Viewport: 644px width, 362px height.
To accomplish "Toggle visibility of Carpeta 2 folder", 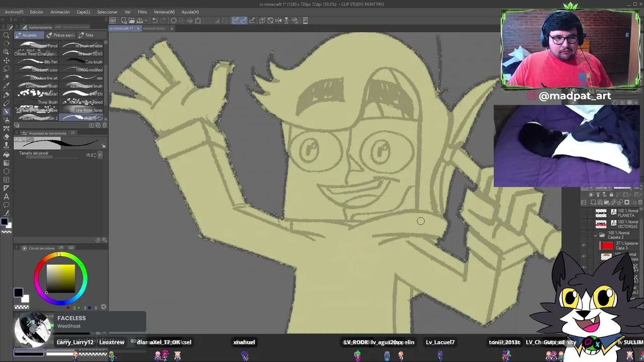I will (x=584, y=235).
